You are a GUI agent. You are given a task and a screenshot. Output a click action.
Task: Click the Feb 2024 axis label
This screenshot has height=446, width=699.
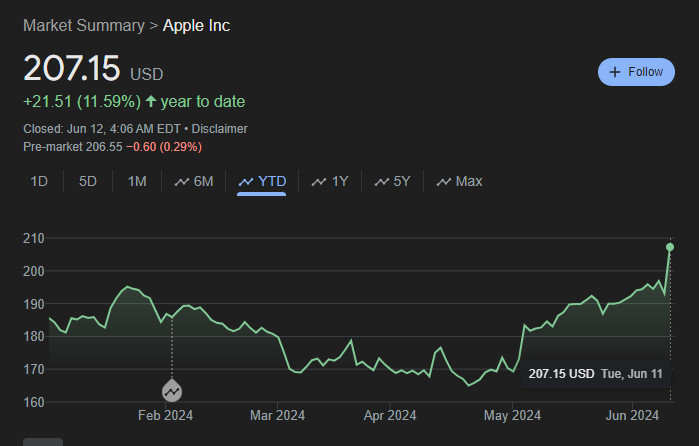click(x=165, y=415)
